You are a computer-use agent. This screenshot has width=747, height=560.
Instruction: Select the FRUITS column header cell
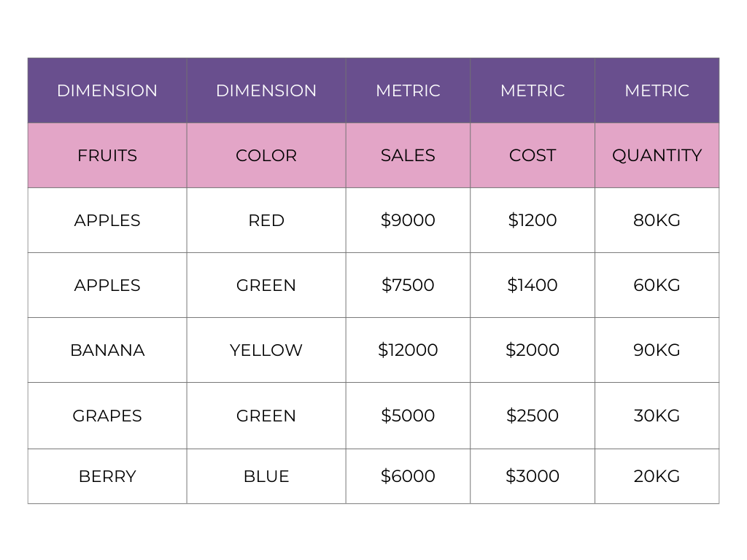[x=107, y=155]
